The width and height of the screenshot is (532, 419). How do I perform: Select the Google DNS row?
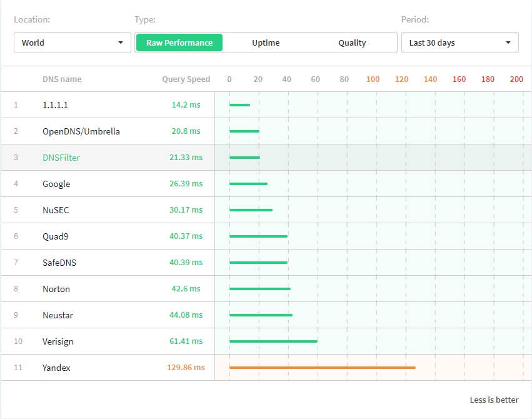click(x=56, y=184)
